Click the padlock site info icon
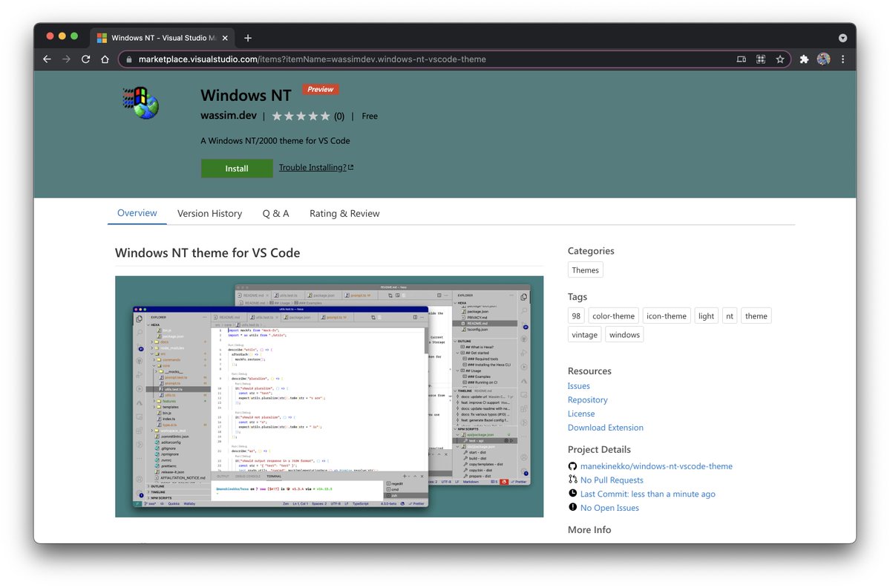890x588 pixels. (x=129, y=59)
